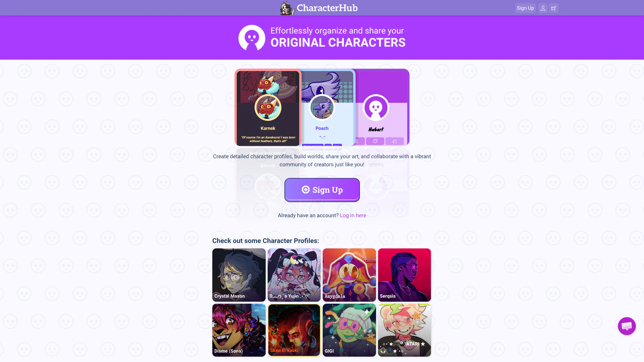This screenshot has height=362, width=644.
Task: Select Poach's round avatar
Action: pos(322,108)
